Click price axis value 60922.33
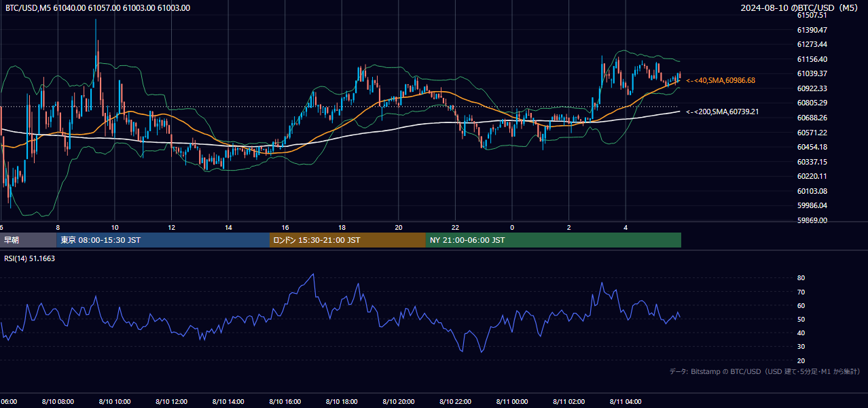The height and width of the screenshot is (408, 868). point(811,88)
